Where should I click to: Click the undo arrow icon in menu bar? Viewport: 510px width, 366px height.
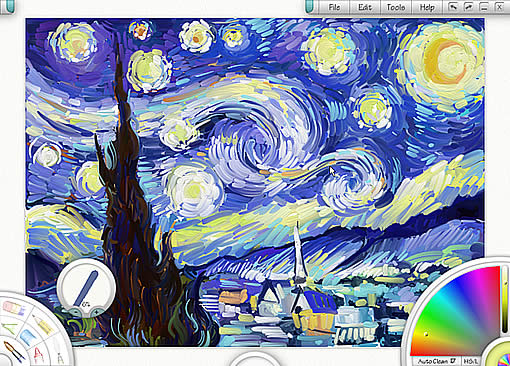click(453, 7)
